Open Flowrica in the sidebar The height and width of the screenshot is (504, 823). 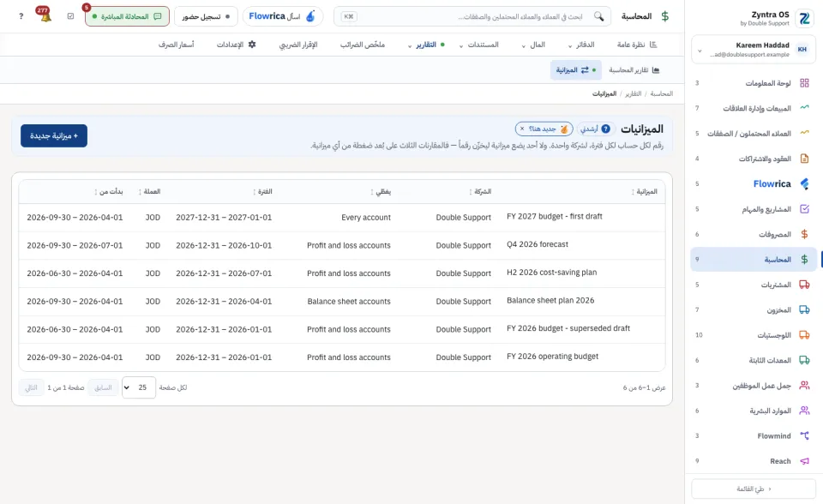[x=772, y=183]
